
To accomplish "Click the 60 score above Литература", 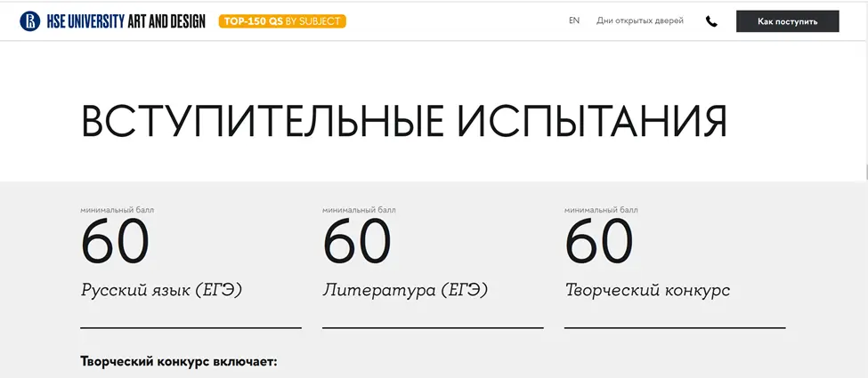I will (357, 242).
